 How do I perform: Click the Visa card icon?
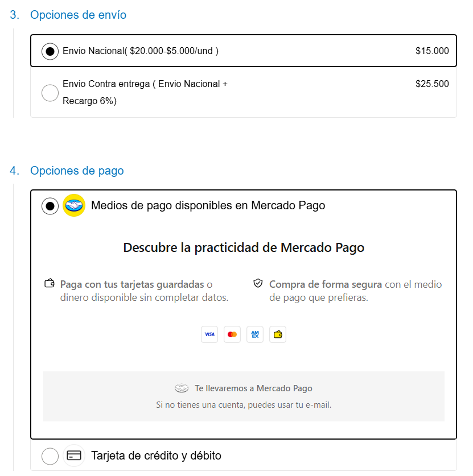(209, 334)
